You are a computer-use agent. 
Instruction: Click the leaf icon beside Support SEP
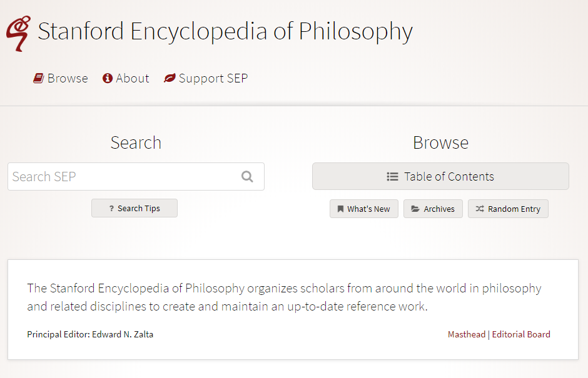tap(170, 78)
